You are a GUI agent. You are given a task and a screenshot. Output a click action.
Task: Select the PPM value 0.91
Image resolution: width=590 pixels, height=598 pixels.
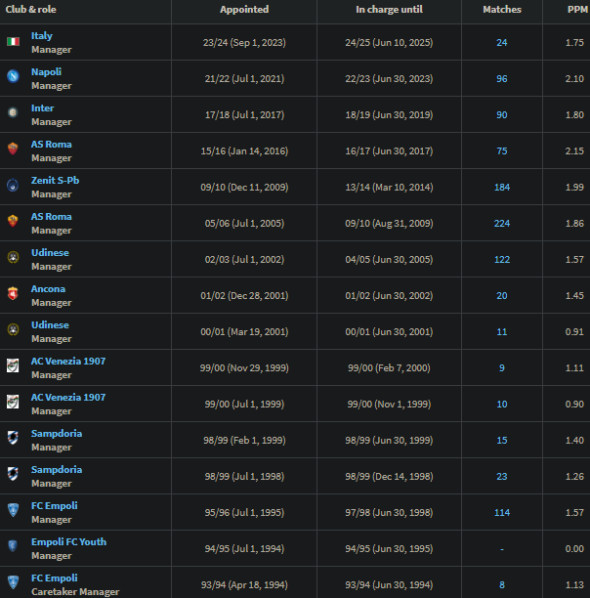click(574, 332)
